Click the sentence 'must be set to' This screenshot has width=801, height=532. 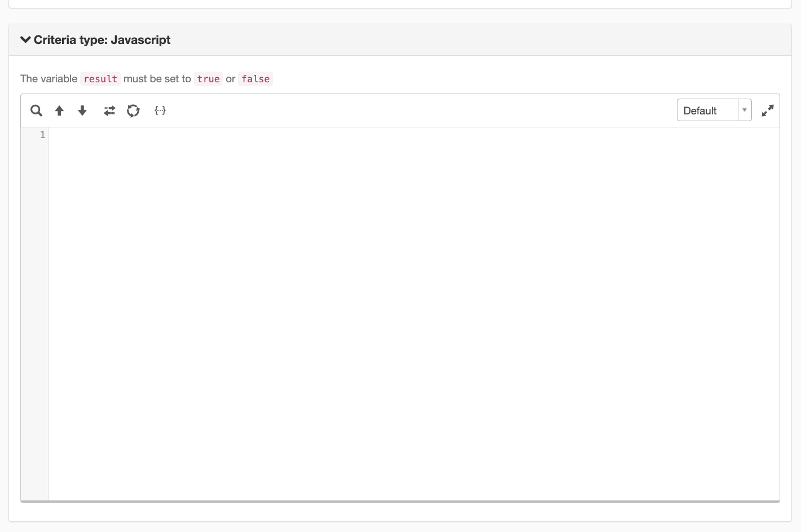click(x=157, y=79)
